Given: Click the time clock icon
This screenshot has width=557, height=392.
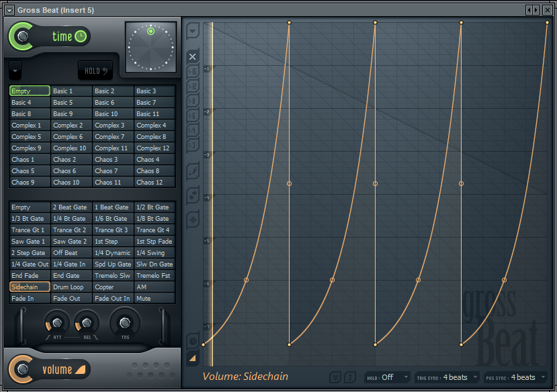Looking at the screenshot, I should 81,36.
